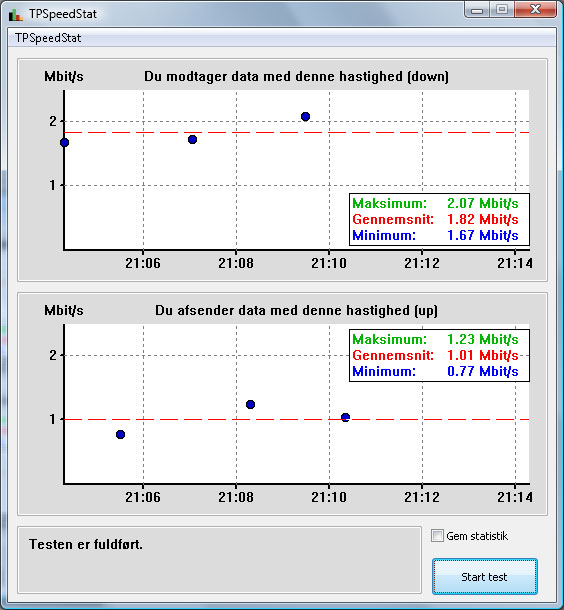Image resolution: width=564 pixels, height=610 pixels.
Task: Click the download Gennemsnit 1.82 Mbit/s value
Action: tap(482, 219)
